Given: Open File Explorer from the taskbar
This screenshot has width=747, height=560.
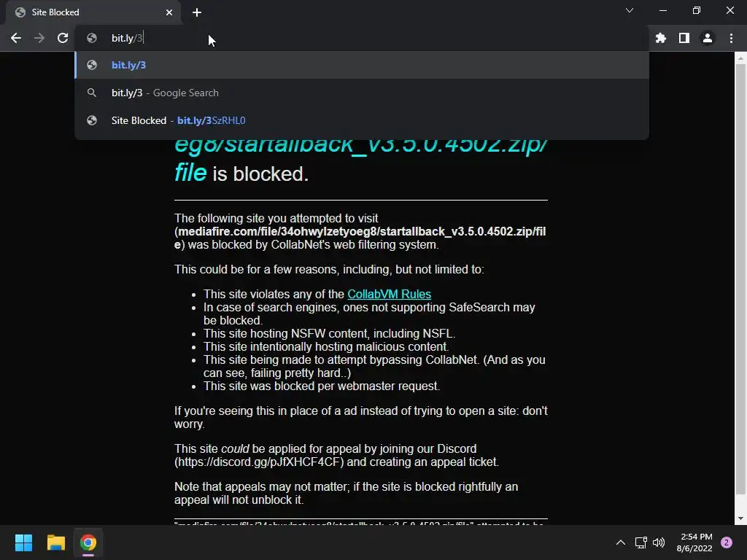Looking at the screenshot, I should [x=55, y=542].
